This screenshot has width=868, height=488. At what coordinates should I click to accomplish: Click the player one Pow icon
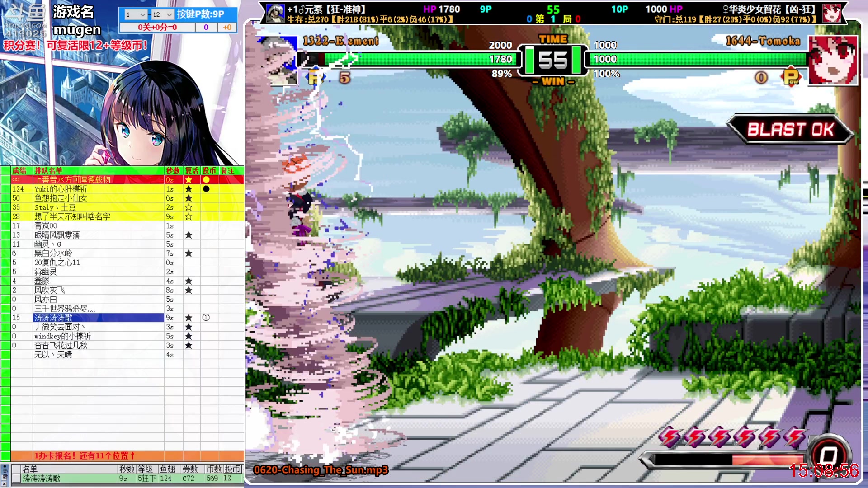pos(315,77)
